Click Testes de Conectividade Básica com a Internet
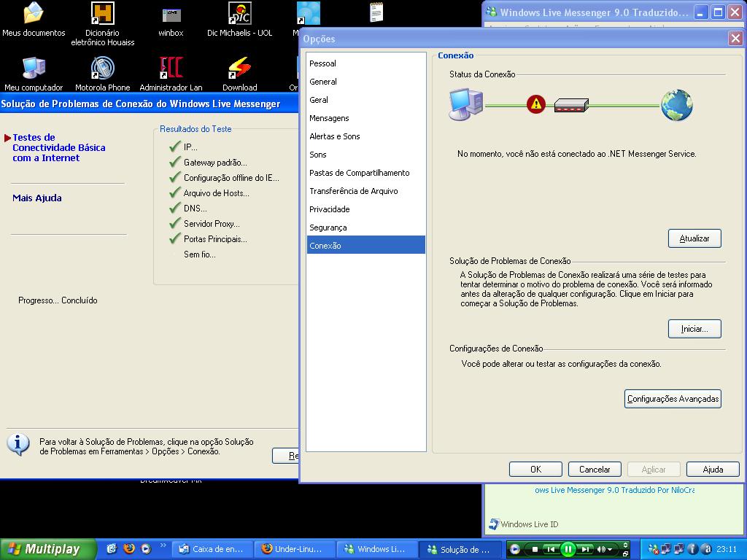747x560 pixels. (58, 147)
